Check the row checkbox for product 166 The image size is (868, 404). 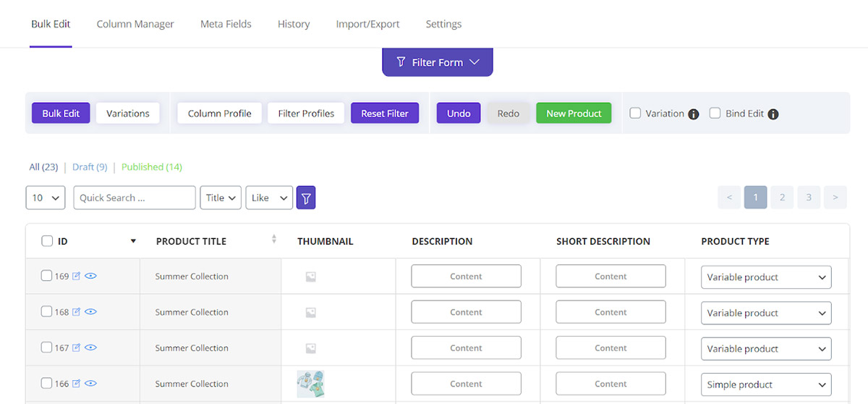(x=46, y=384)
